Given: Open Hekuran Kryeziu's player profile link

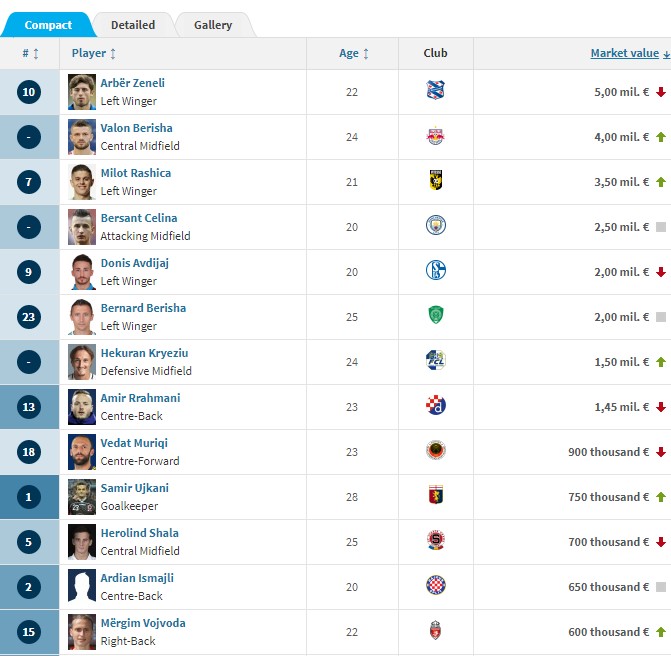Looking at the screenshot, I should [144, 353].
